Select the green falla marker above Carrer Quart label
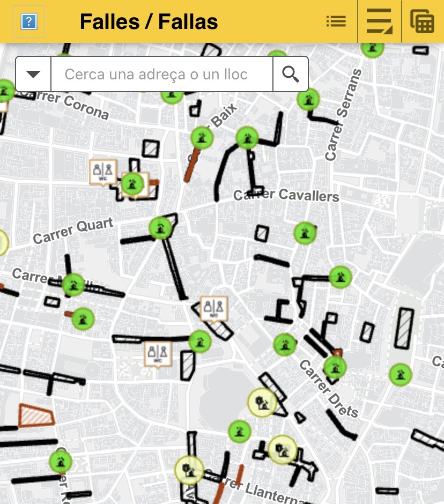444x504 pixels. pyautogui.click(x=160, y=227)
